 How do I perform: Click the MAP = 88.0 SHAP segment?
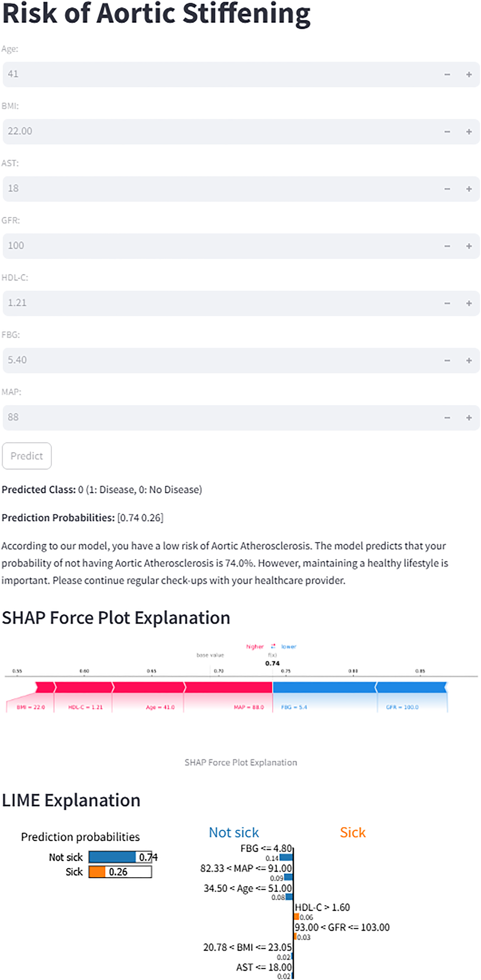(228, 687)
